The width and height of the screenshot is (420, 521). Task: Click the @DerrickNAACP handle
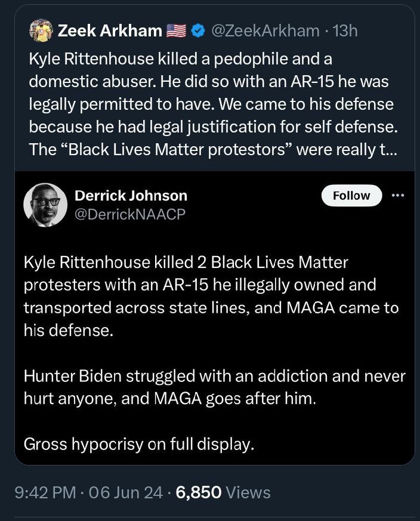click(x=130, y=214)
